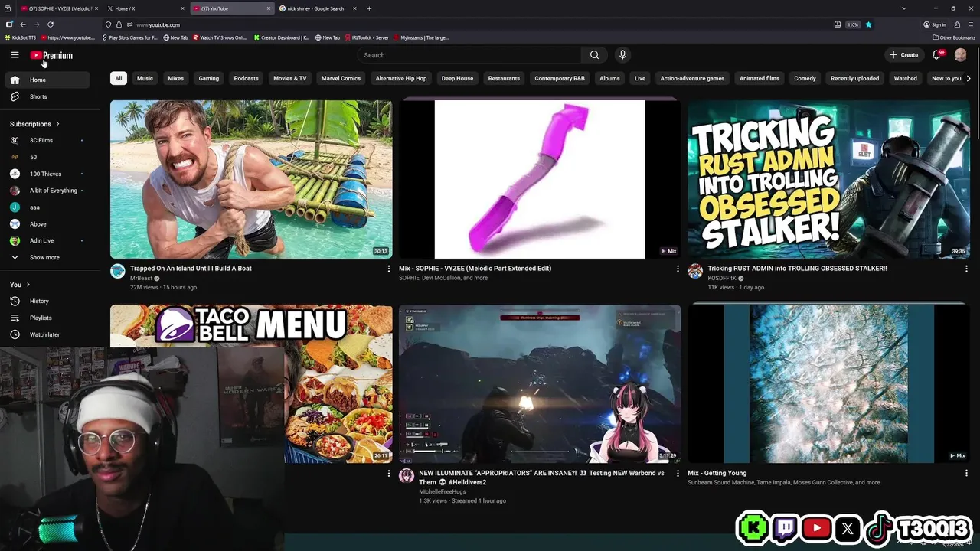The height and width of the screenshot is (551, 980).
Task: Reset zoom via 110% badge
Action: click(x=853, y=24)
